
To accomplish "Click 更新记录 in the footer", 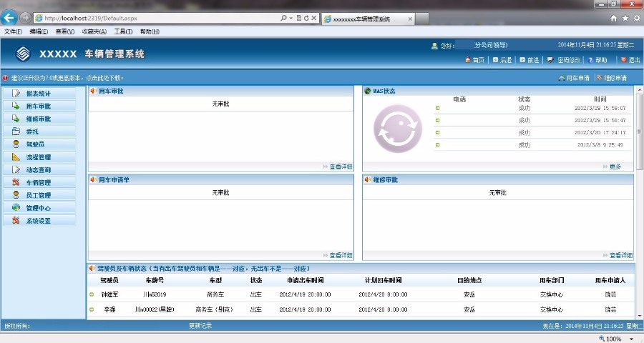I will tap(200, 326).
